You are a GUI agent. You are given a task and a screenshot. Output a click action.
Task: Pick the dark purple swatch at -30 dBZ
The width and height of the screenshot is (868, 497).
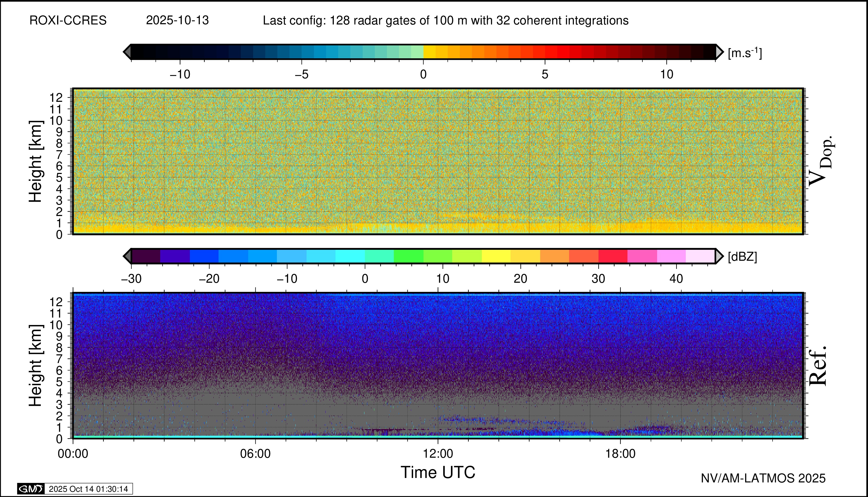(146, 256)
